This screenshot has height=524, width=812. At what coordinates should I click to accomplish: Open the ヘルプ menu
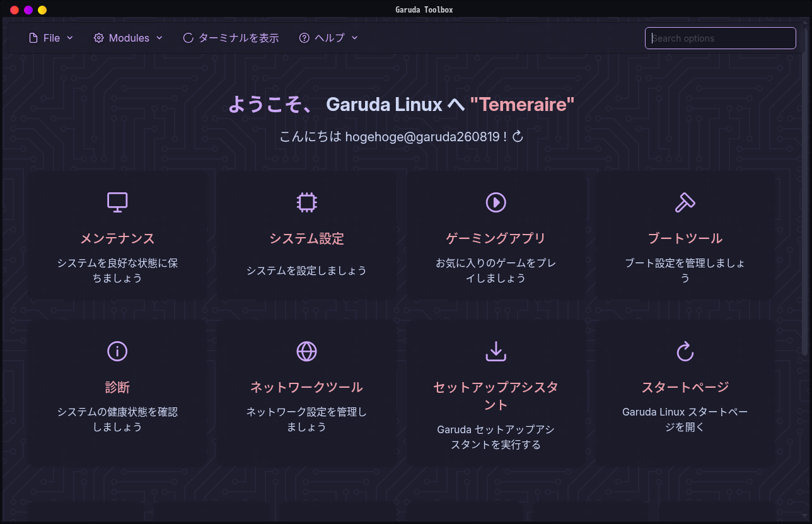coord(328,38)
